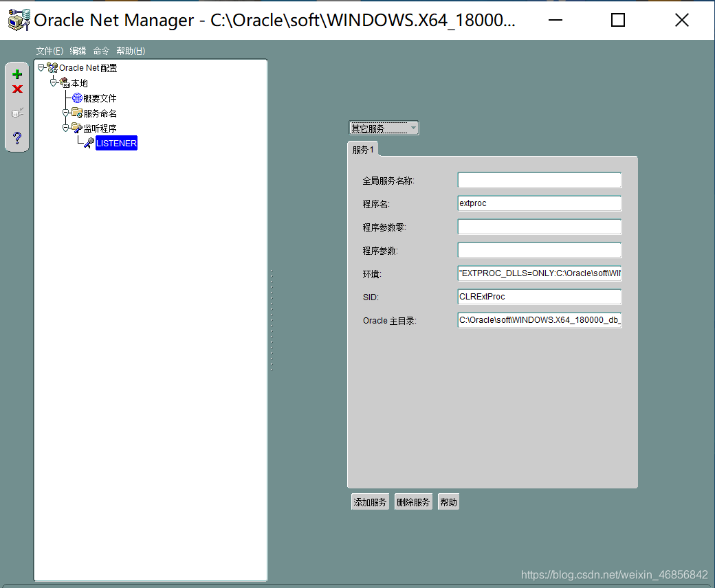This screenshot has height=588, width=715.
Task: Open help via question mark icon
Action: 17,137
